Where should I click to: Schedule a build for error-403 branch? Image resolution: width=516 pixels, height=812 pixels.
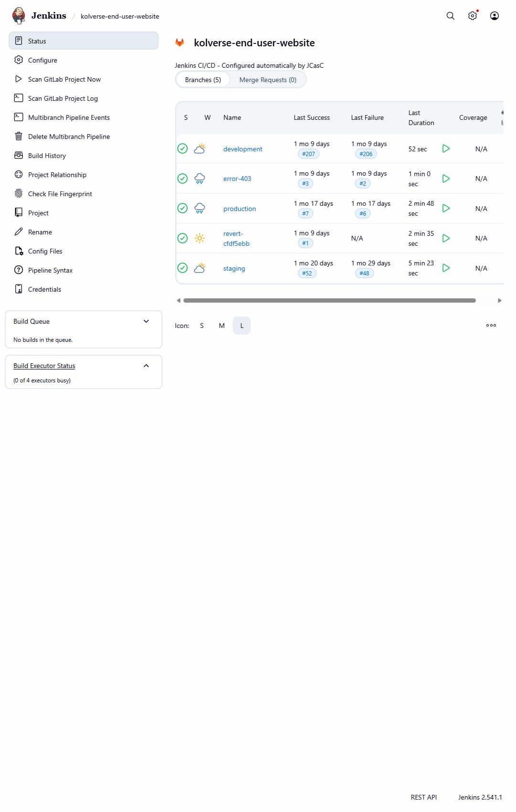[x=446, y=179]
